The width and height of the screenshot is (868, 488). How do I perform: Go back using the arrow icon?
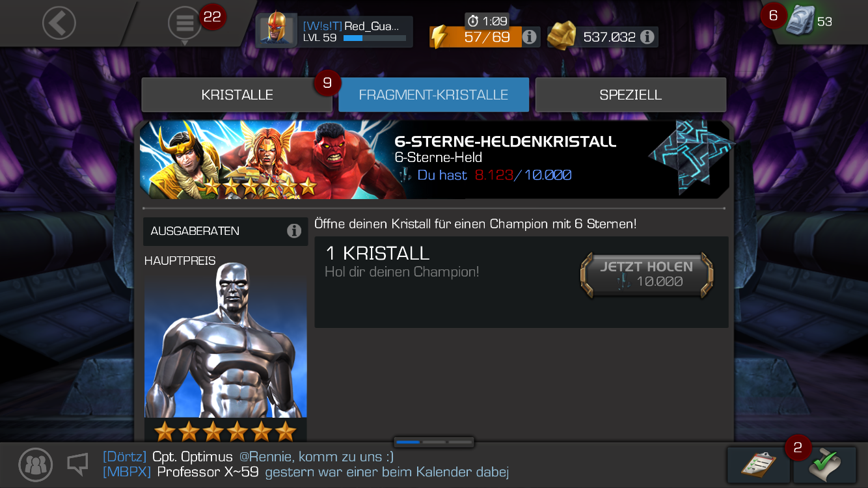click(59, 23)
